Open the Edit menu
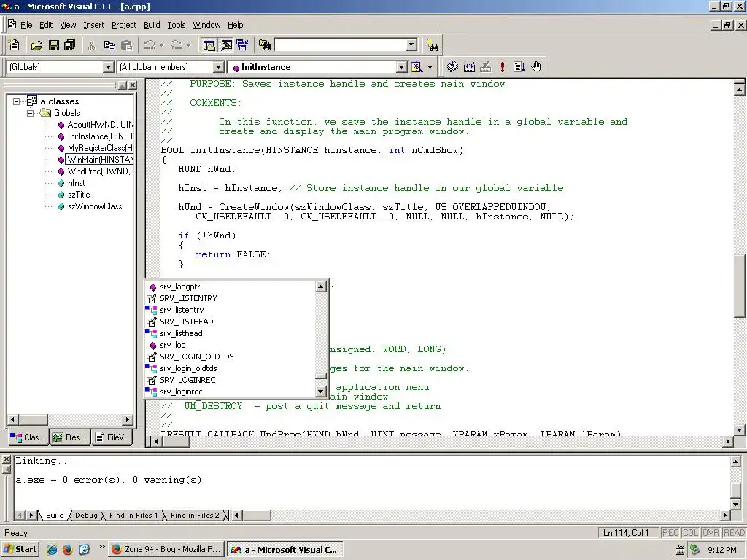Image resolution: width=747 pixels, height=560 pixels. click(46, 25)
